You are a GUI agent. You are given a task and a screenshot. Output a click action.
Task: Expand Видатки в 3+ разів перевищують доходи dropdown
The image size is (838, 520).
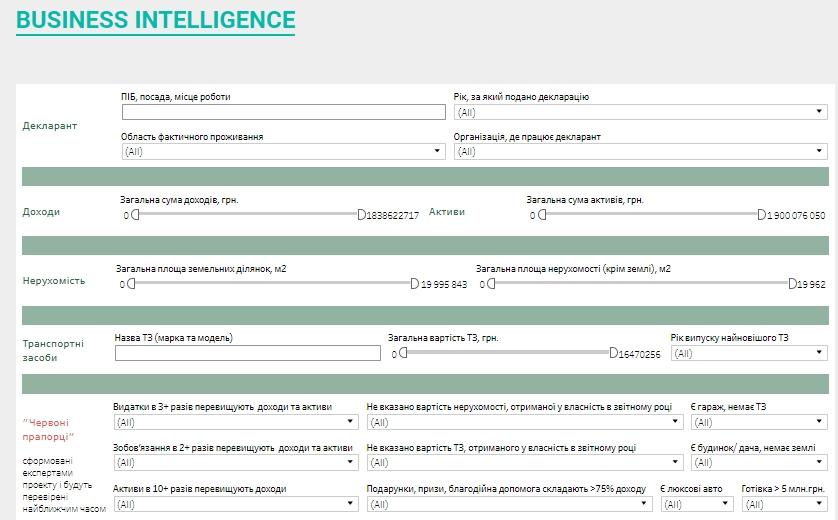pyautogui.click(x=236, y=422)
